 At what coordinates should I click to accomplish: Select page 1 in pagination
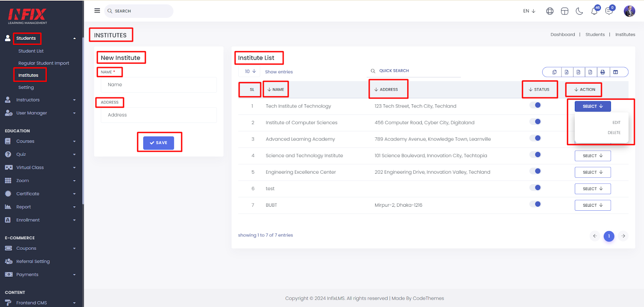click(609, 236)
